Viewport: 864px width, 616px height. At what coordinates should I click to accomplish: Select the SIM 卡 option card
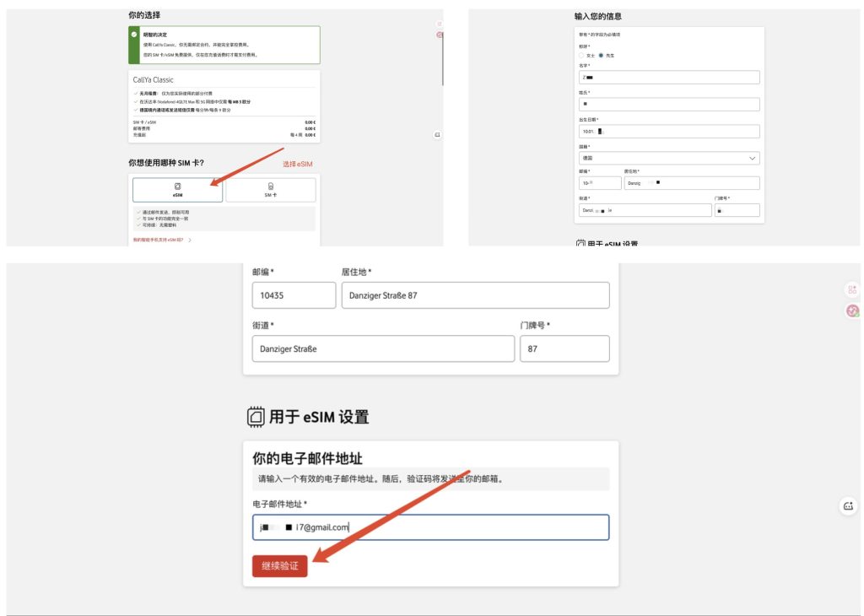click(271, 190)
